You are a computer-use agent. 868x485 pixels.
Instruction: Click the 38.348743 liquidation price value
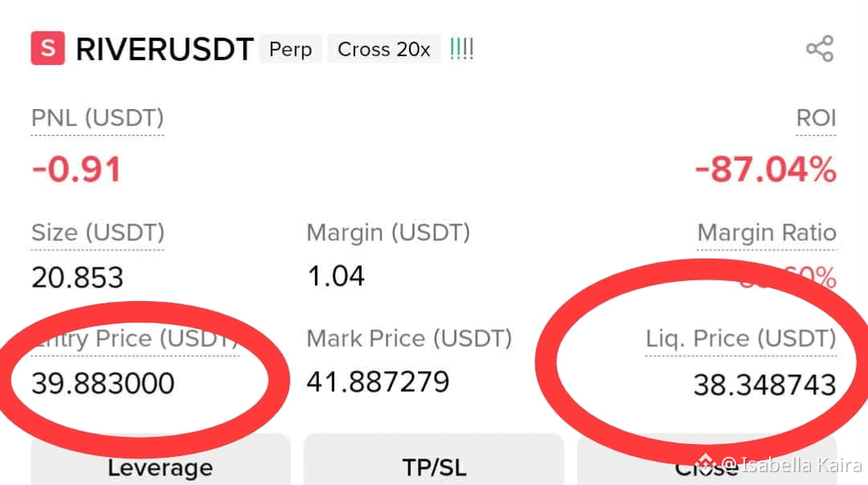click(764, 385)
